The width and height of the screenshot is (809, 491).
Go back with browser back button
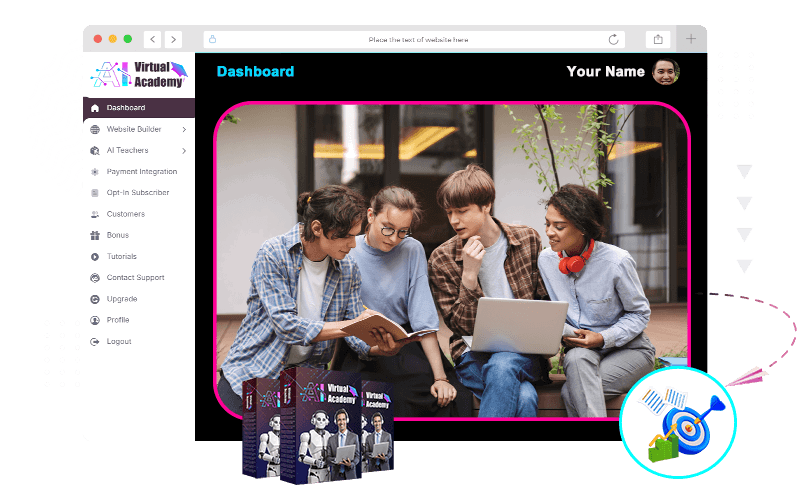click(x=152, y=39)
